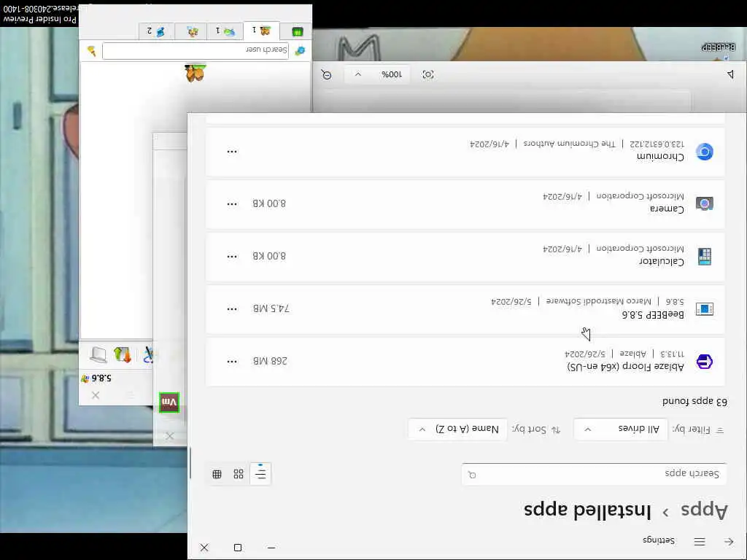747x560 pixels.
Task: Switch installed apps to grid view
Action: coord(239,474)
